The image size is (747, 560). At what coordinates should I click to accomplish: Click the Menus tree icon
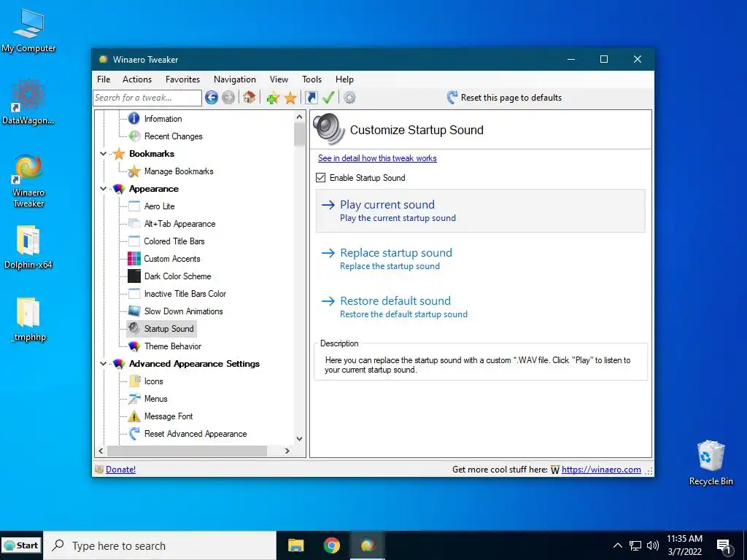point(134,399)
